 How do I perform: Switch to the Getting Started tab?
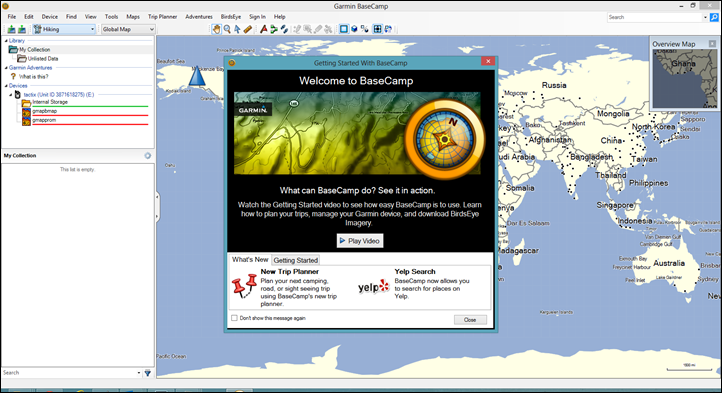(x=296, y=260)
